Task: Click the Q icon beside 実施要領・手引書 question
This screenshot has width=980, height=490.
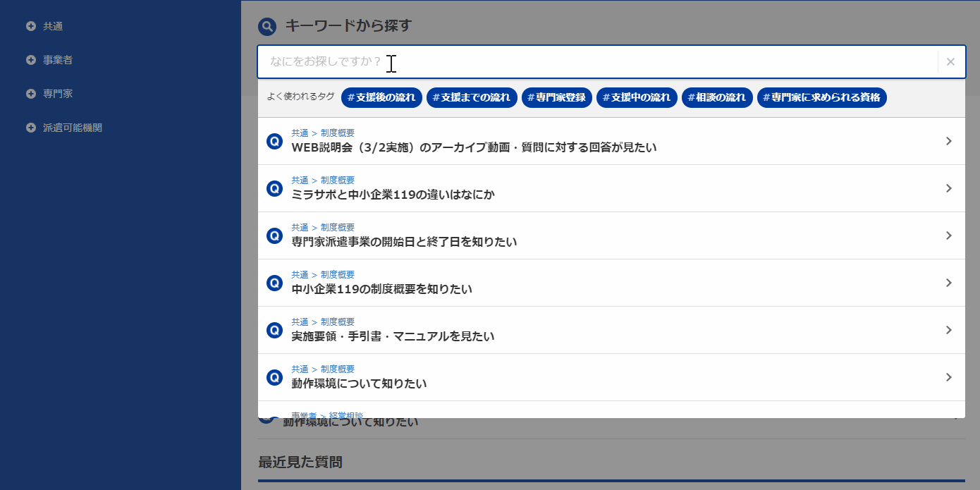Action: [274, 330]
